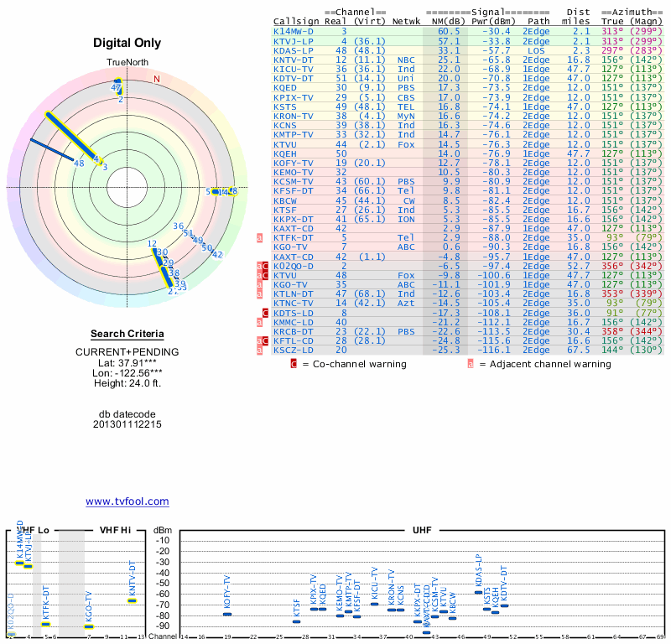Screen dimensions: 671x644
Task: Click the KNTV-DT marker in the VHF Hi chart
Action: tap(133, 600)
